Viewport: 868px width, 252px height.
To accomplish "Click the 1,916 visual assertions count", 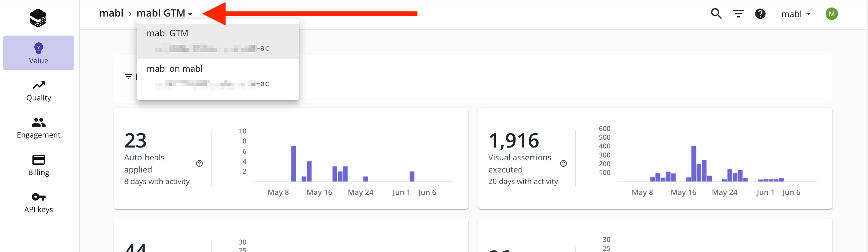I will coord(514,140).
